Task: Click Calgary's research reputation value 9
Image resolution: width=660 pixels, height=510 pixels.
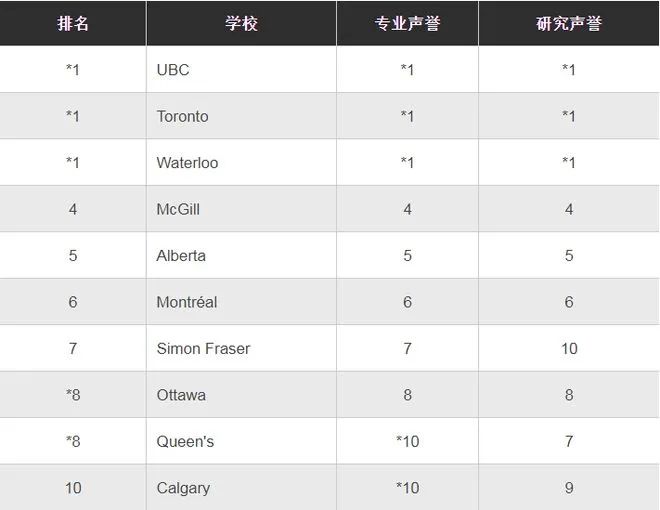Action: [x=569, y=488]
